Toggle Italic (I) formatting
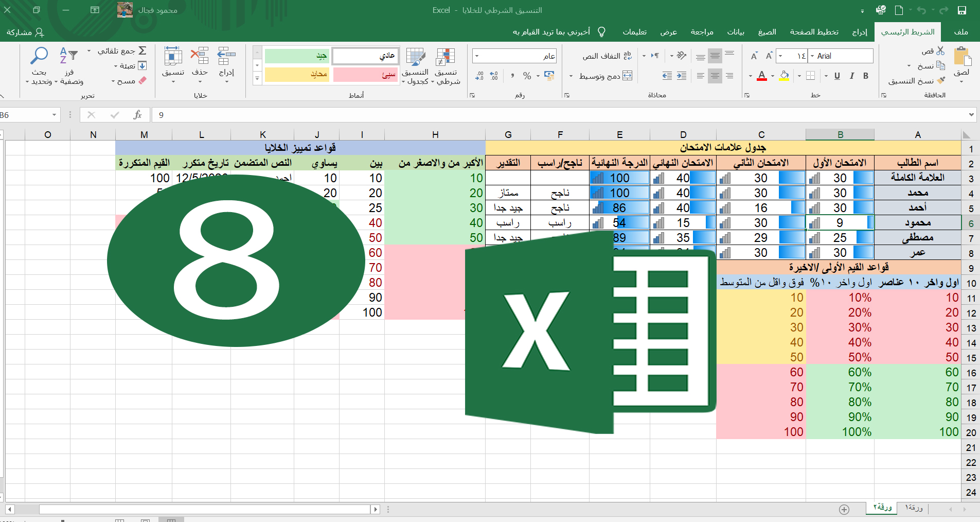Viewport: 980px width, 522px height. tap(852, 76)
